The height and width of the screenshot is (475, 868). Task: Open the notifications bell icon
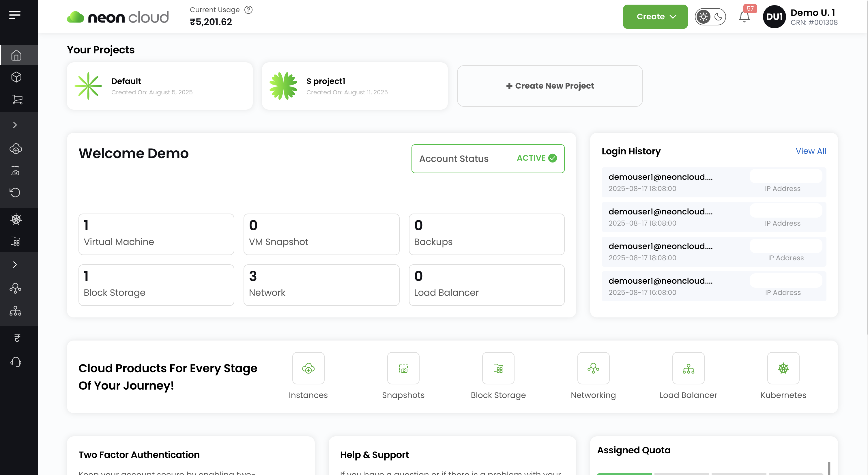click(x=744, y=17)
